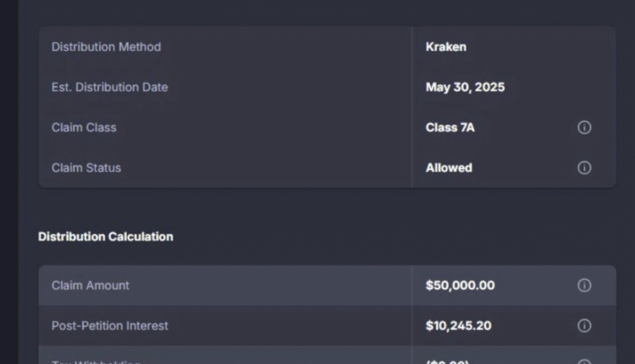Click the Post-Petition Interest label
This screenshot has width=635, height=364.
110,326
